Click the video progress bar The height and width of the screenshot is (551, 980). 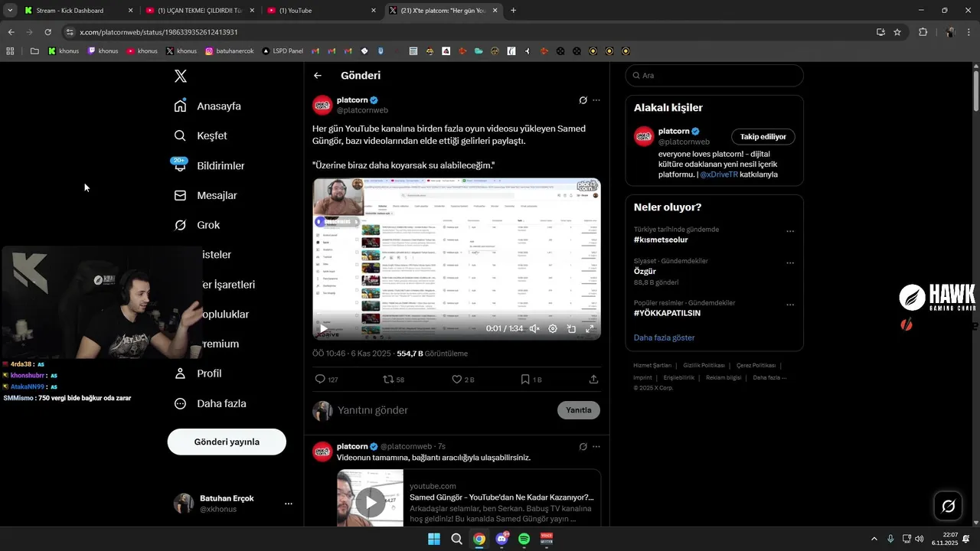456,315
